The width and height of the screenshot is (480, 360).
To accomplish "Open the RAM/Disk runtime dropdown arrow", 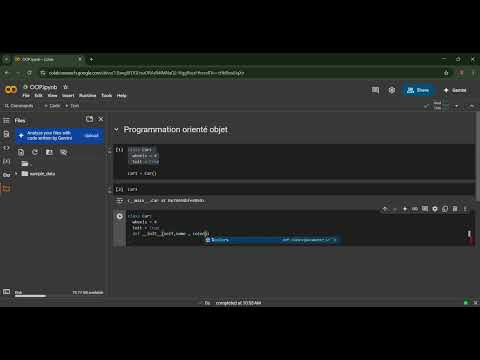I will tap(457, 106).
